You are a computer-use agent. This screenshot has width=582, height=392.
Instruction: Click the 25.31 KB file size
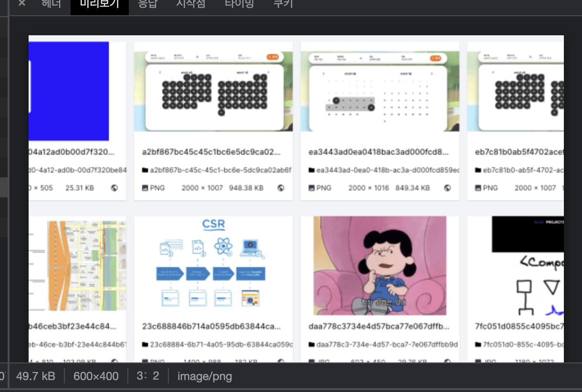pos(80,188)
